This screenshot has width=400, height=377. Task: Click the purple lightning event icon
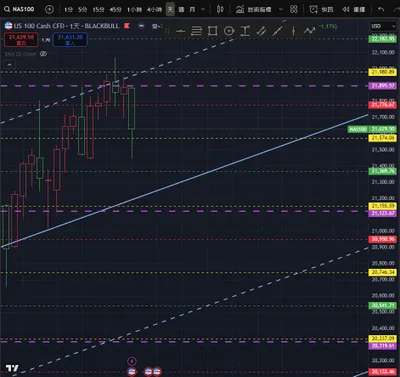(132, 361)
